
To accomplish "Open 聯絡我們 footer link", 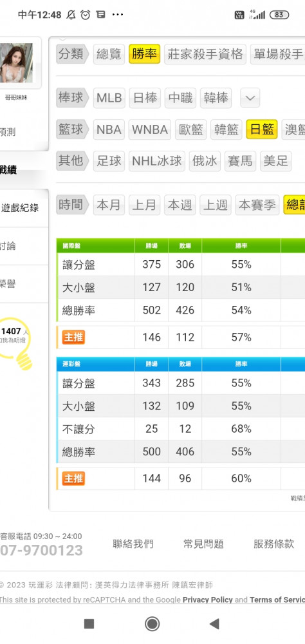I will (133, 544).
